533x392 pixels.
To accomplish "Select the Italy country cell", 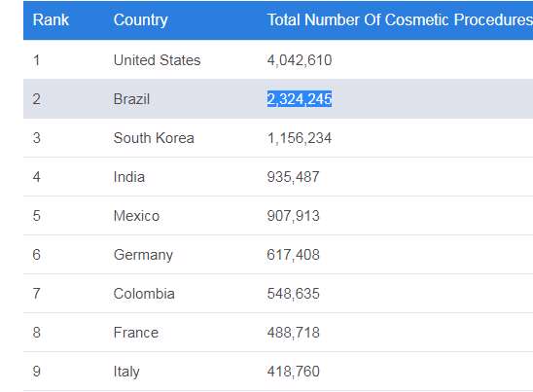I will (x=126, y=372).
